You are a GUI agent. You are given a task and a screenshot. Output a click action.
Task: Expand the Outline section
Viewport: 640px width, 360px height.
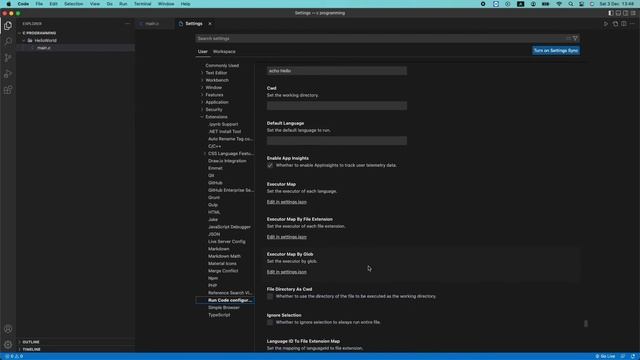click(20, 342)
